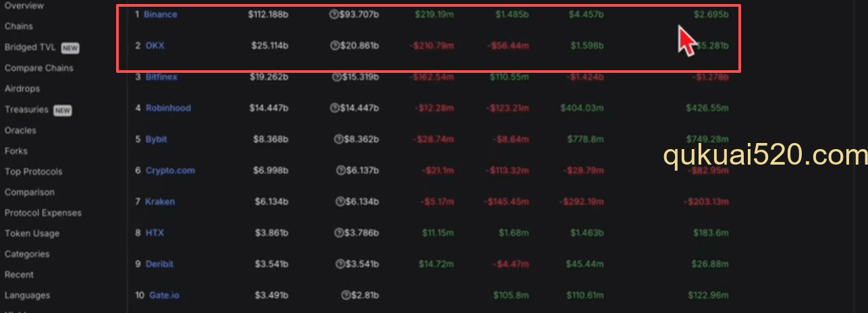Open Languages in the sidebar
This screenshot has width=868, height=313.
pyautogui.click(x=27, y=295)
